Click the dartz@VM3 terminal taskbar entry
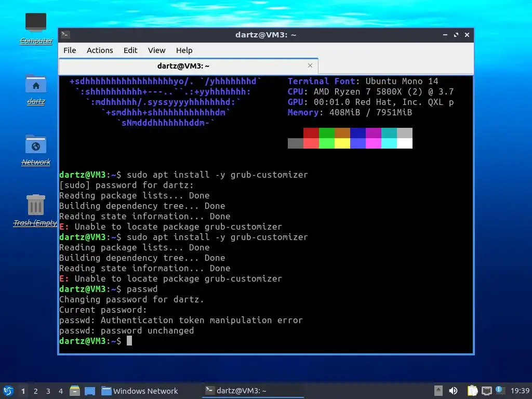Viewport: 532px width, 399px height. [253, 391]
